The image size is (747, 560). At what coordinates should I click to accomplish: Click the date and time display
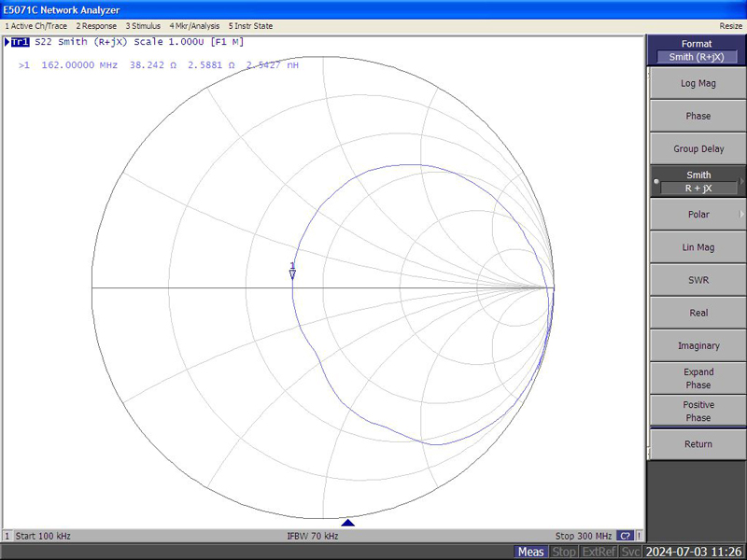695,552
